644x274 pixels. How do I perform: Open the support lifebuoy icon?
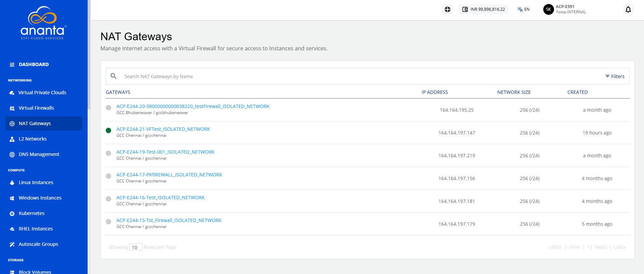click(x=448, y=9)
